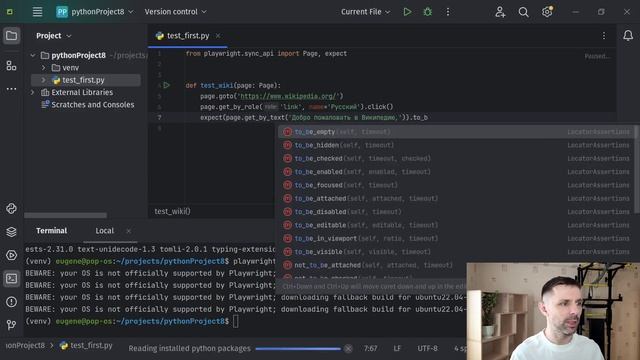Click run gutter icon for test_wiki
Image resolution: width=640 pixels, height=360 pixels.
167,85
